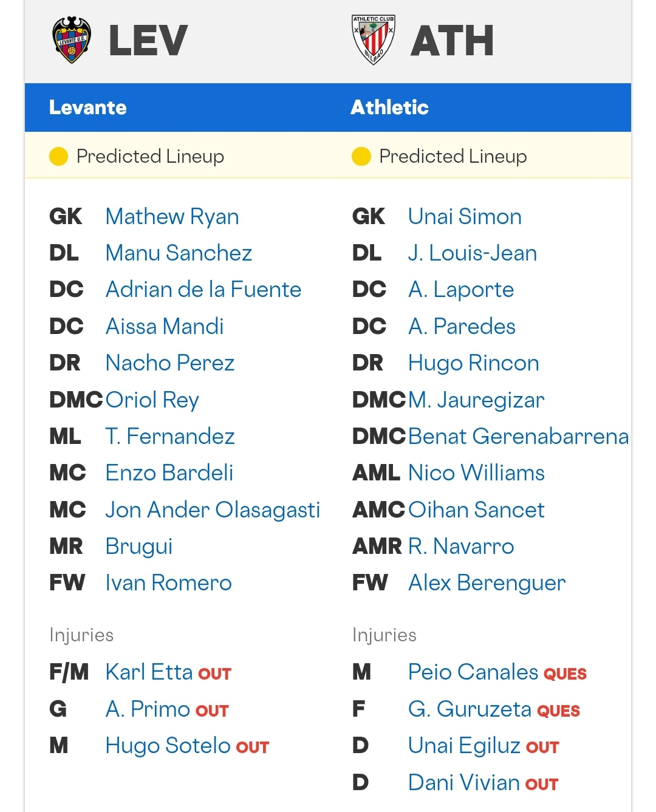View Alex Berenguer's player page

[487, 583]
